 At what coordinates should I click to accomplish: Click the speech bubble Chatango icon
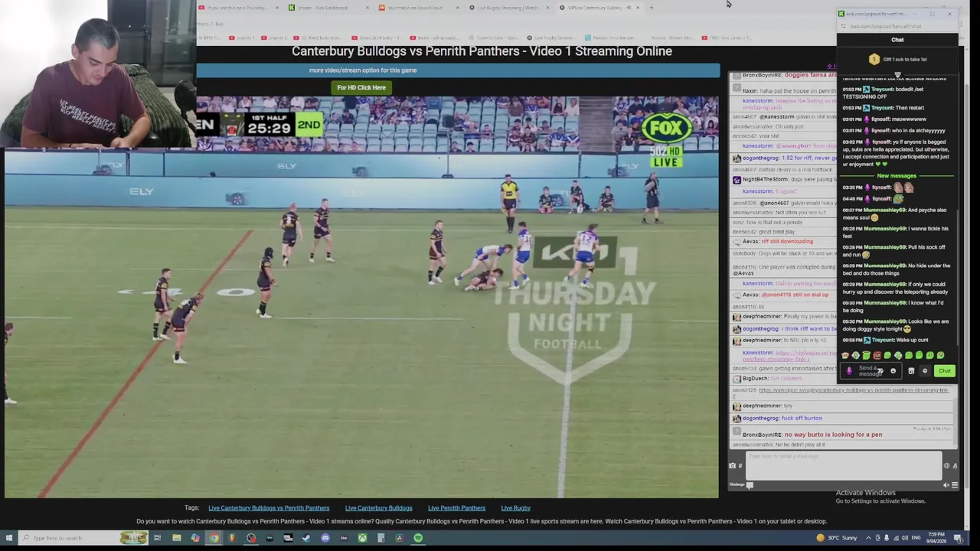[x=750, y=485]
